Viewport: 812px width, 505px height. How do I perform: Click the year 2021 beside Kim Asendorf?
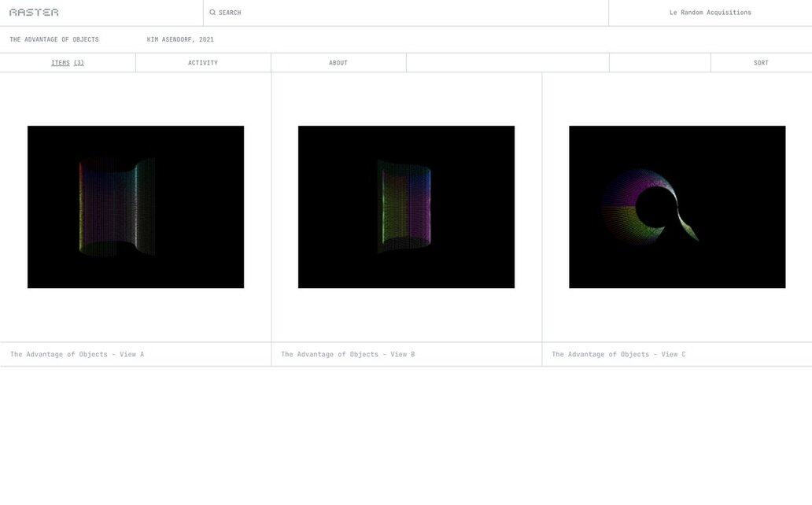[206, 39]
